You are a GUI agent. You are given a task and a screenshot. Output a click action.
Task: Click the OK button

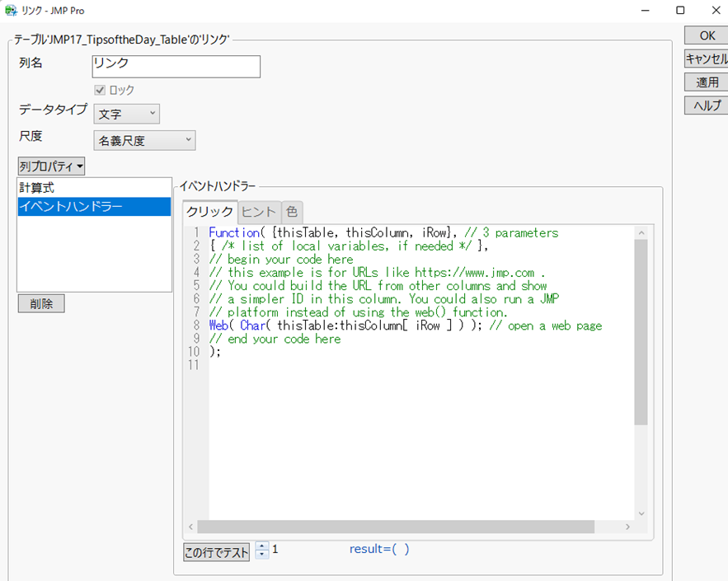[x=707, y=35]
